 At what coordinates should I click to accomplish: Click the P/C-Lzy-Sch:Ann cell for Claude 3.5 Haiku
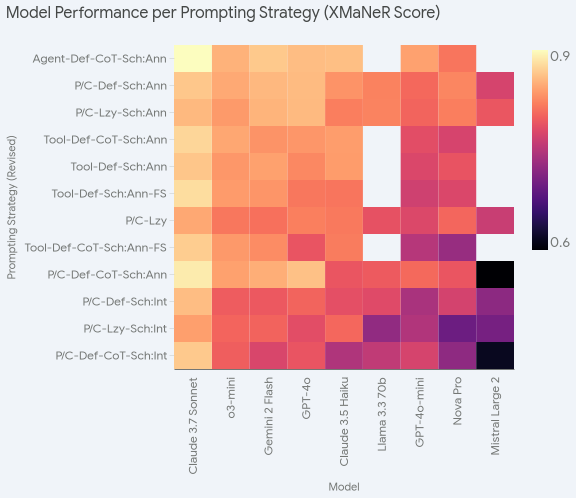pyautogui.click(x=344, y=112)
